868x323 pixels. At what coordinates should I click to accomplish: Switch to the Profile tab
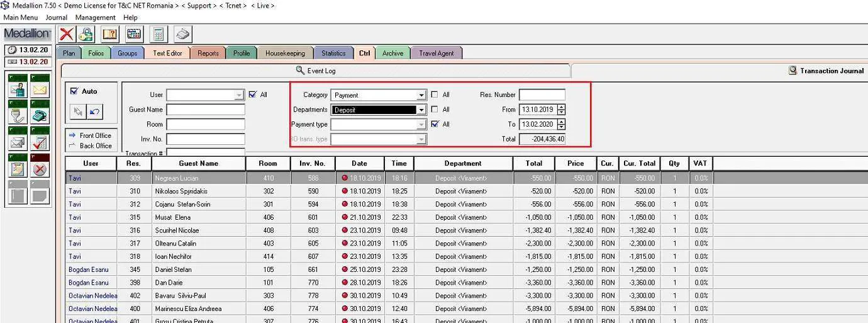click(x=242, y=53)
